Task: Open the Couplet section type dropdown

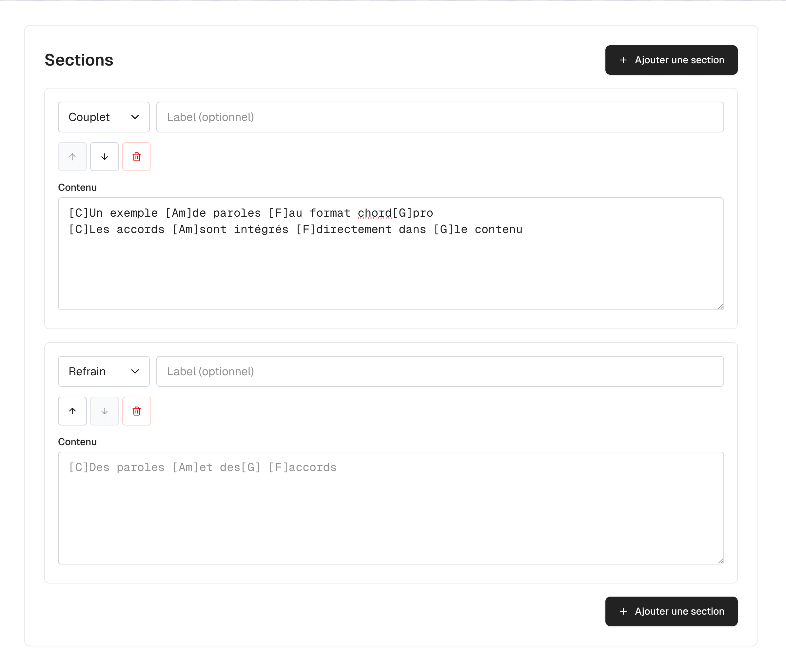Action: 103,117
